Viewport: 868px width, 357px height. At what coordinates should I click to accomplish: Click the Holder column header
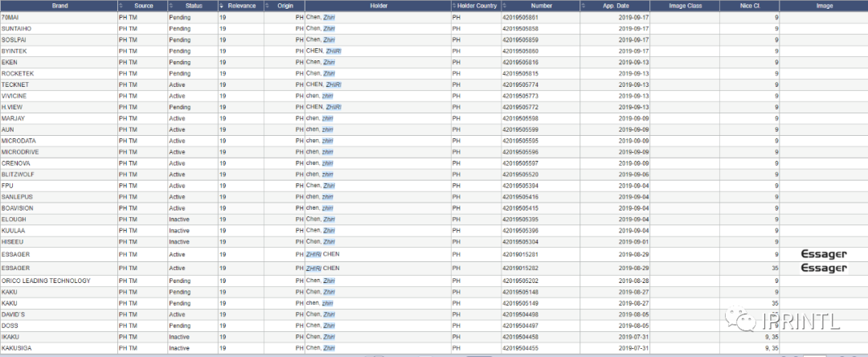click(x=378, y=6)
